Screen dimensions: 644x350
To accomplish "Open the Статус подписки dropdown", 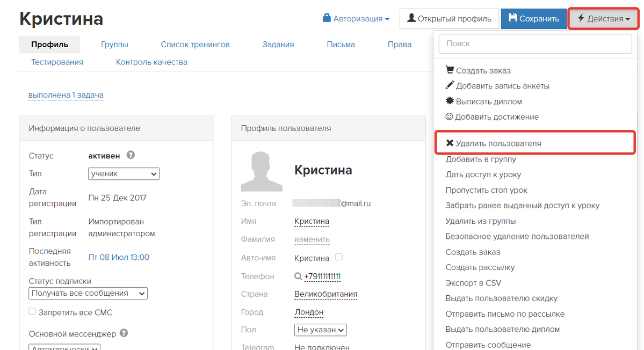I will pyautogui.click(x=88, y=293).
